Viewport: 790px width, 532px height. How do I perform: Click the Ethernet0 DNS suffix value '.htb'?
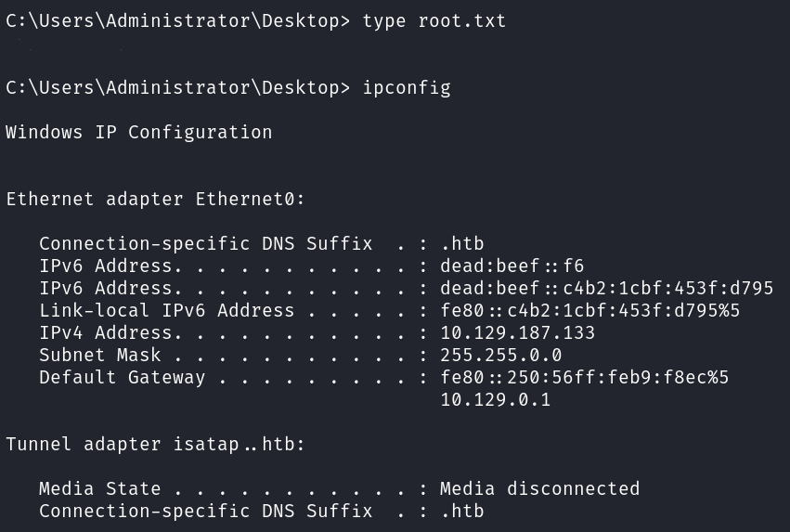pyautogui.click(x=461, y=243)
